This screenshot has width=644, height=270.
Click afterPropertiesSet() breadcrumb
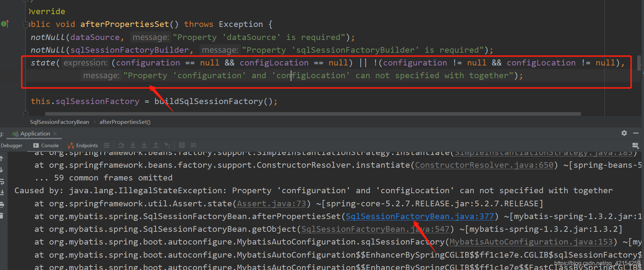[125, 122]
